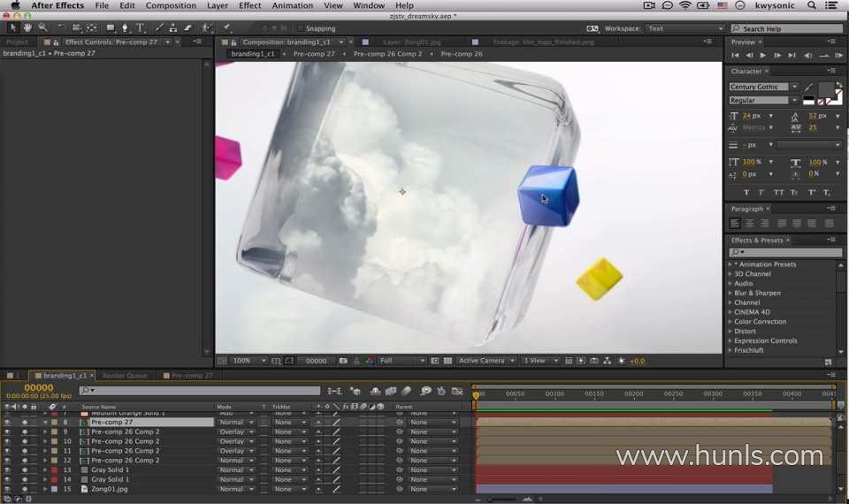Click the Search Help field
The image size is (849, 504).
click(x=786, y=28)
